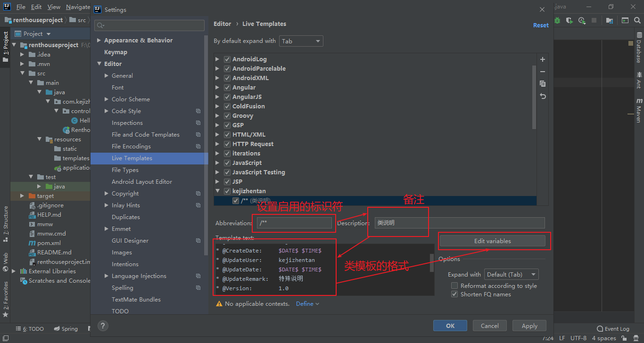This screenshot has width=644, height=343.
Task: Click the Run with Profiler clock icon
Action: pyautogui.click(x=582, y=20)
